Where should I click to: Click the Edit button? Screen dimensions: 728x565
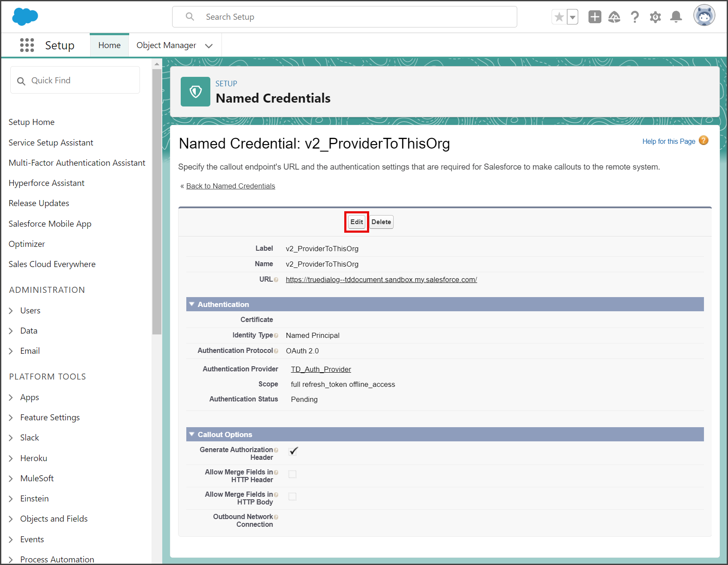point(357,222)
